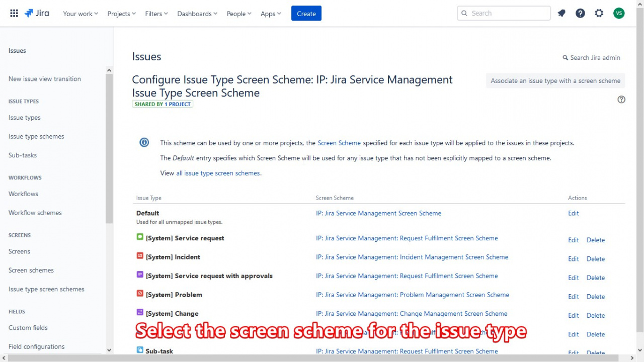644x362 pixels.
Task: Click the Shared by 1 project badge
Action: point(163,104)
